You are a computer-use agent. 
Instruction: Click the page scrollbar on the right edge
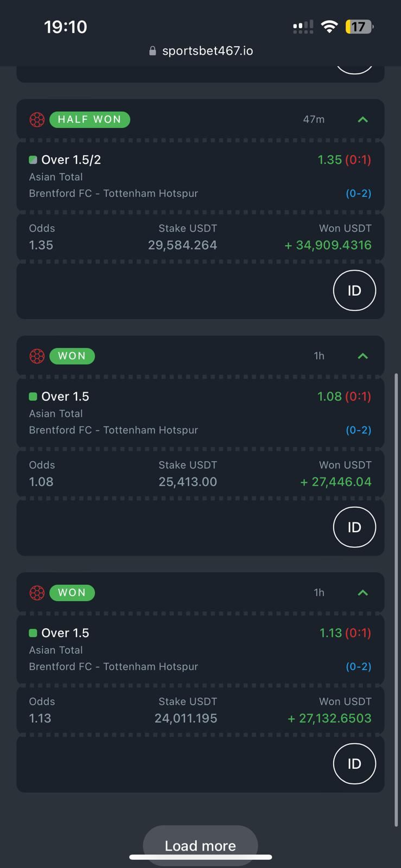(396, 597)
